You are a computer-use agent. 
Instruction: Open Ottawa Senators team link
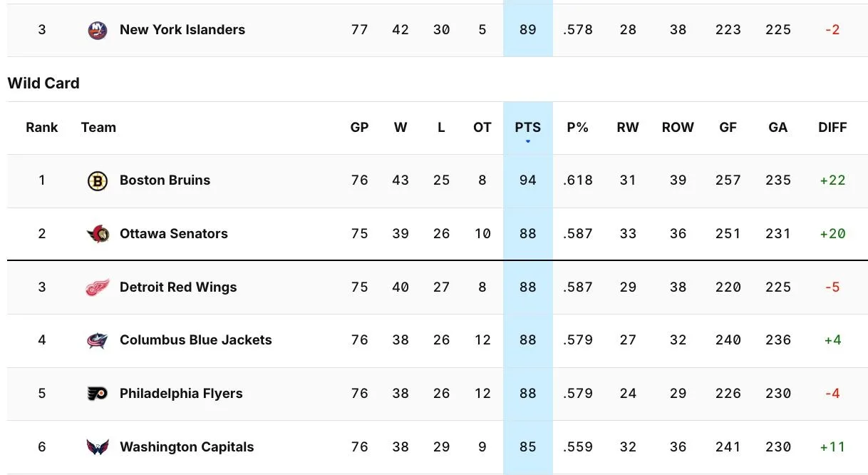174,234
